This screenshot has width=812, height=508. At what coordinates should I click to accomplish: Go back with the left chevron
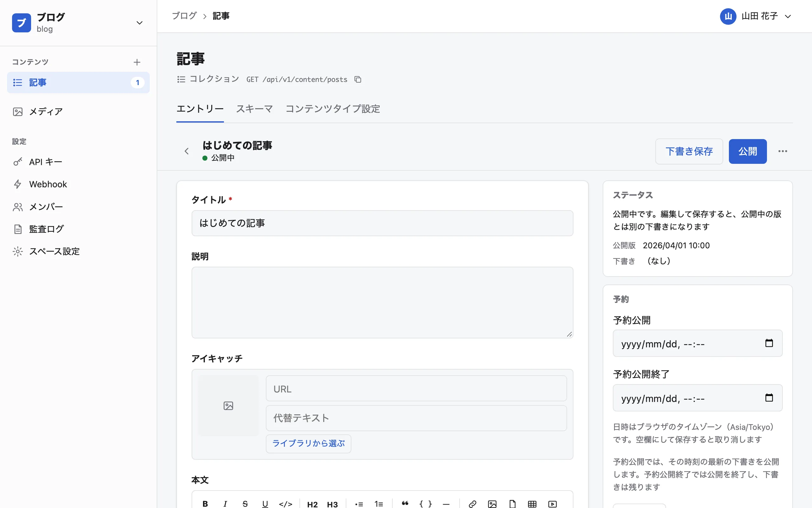187,151
